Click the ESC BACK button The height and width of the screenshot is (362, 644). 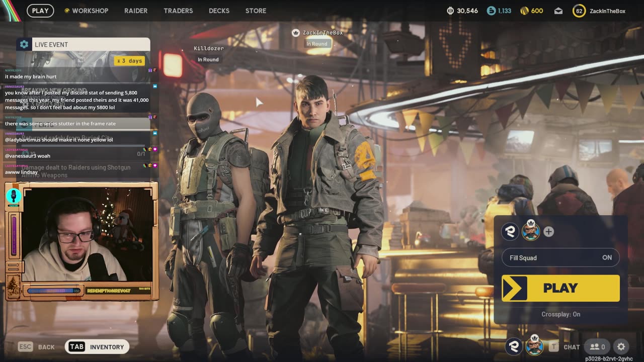[x=36, y=346]
